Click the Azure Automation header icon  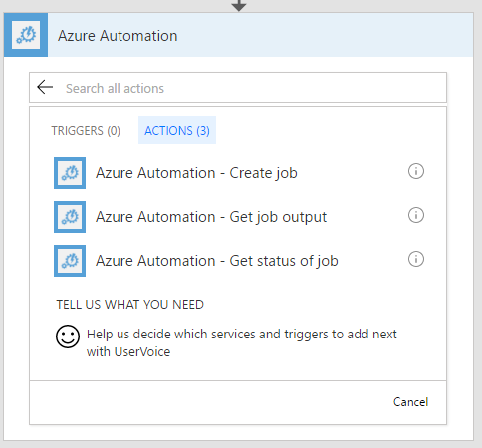point(26,35)
